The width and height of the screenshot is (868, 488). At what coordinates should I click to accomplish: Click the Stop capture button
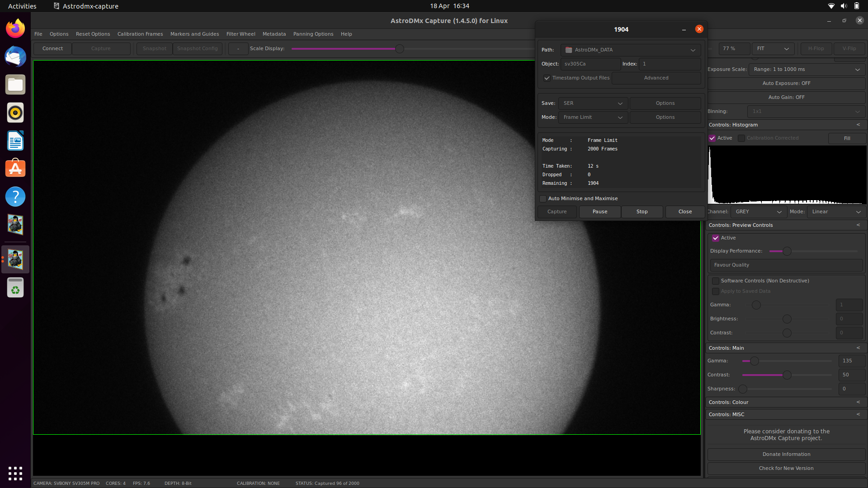[x=642, y=212]
